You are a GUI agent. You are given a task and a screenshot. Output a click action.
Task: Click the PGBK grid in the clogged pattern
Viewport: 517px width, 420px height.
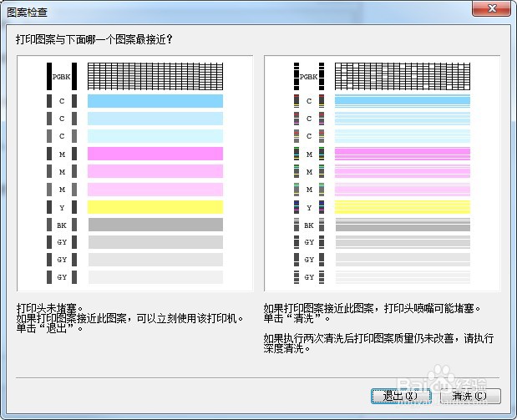[x=403, y=76]
